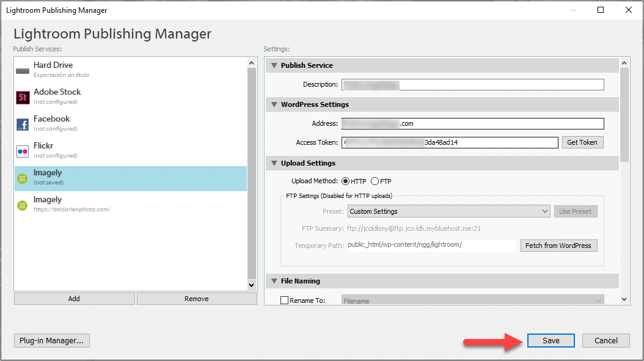Select the Facebook publish service
This screenshot has width=644, height=361.
(x=131, y=123)
